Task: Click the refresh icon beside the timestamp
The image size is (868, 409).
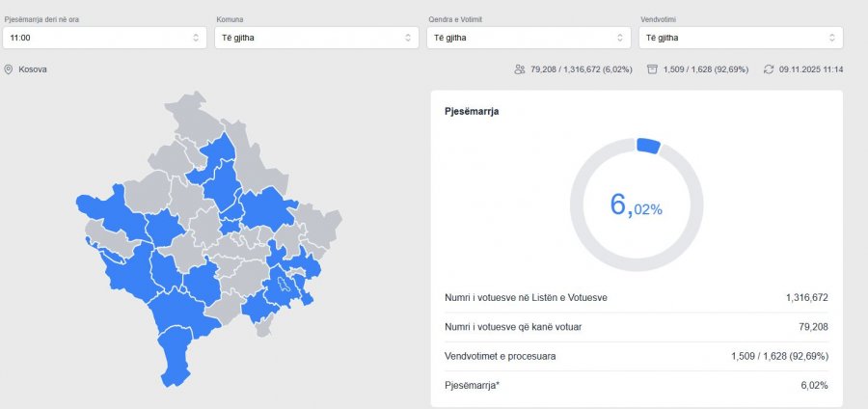Action: [x=769, y=69]
